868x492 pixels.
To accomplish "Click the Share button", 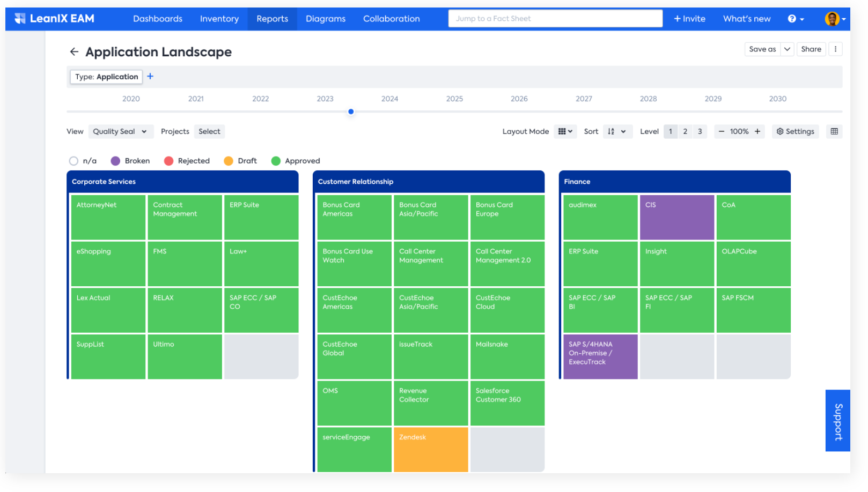I will 811,49.
